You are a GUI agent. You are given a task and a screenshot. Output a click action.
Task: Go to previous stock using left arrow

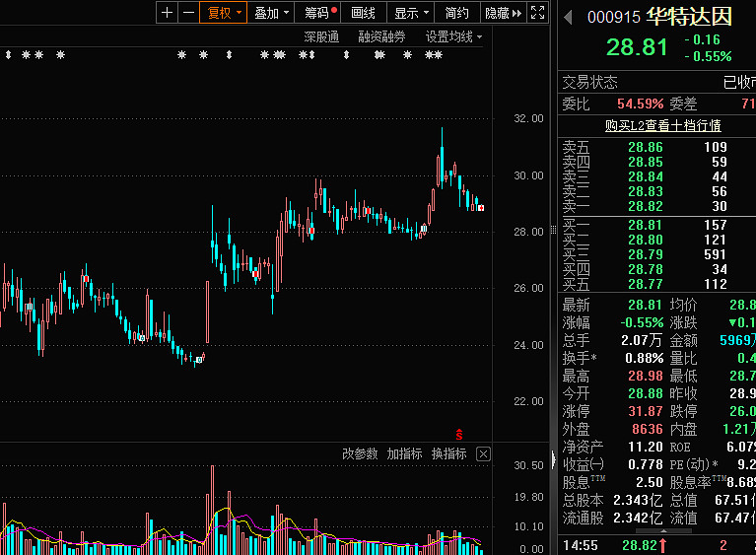(568, 17)
